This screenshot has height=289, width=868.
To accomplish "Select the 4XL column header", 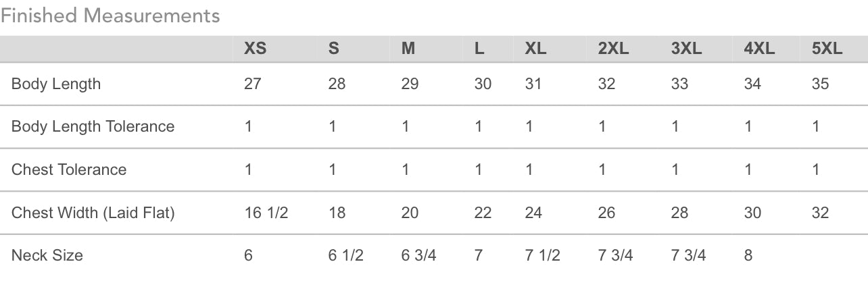I will tap(759, 49).
